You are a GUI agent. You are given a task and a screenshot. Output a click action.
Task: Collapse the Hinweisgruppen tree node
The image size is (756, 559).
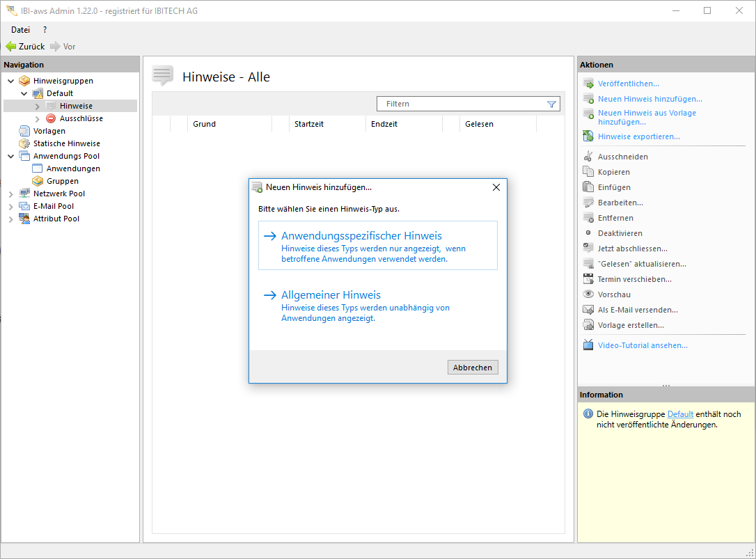[11, 81]
